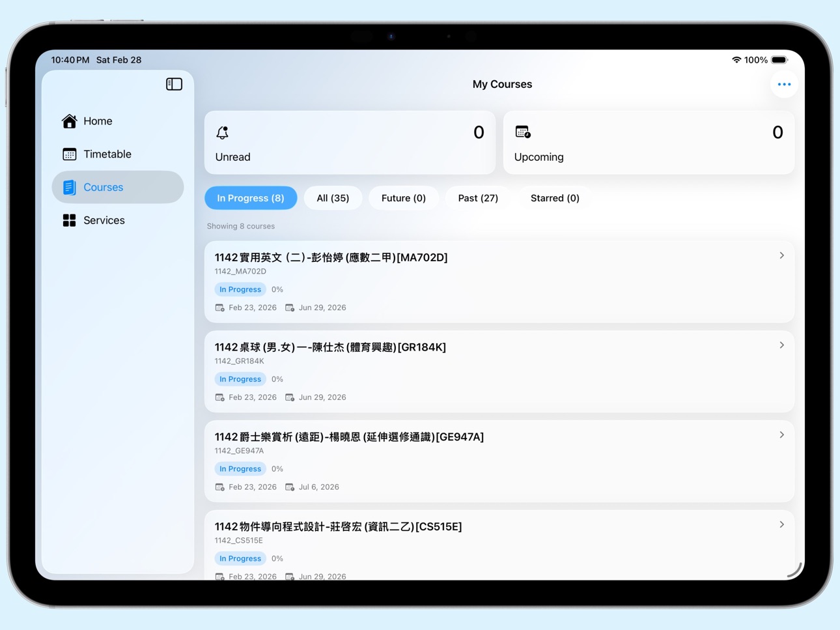Click the Home house icon
Viewport: 840px width, 630px height.
coord(69,121)
